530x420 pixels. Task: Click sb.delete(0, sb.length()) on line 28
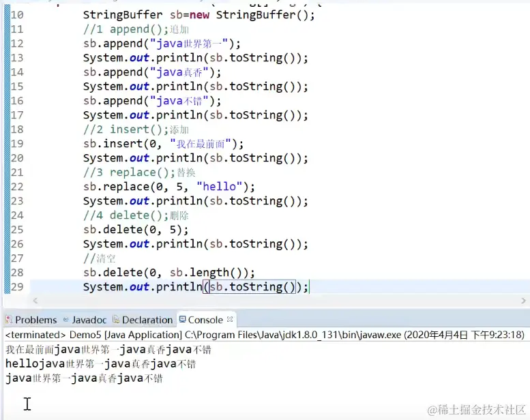point(169,273)
